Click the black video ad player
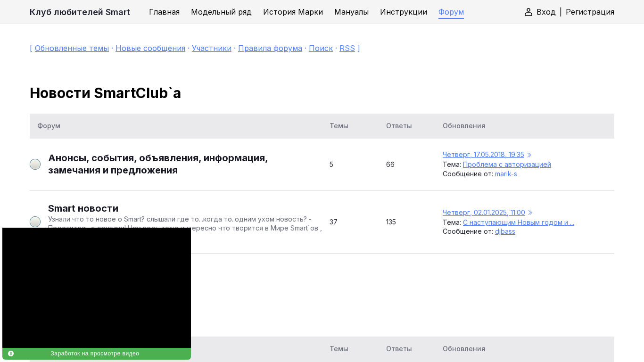The width and height of the screenshot is (644, 362). click(x=97, y=288)
